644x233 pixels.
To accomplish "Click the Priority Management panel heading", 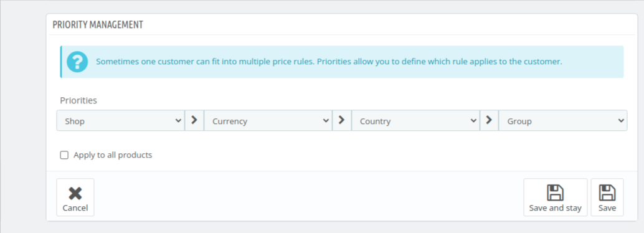I will tap(98, 25).
